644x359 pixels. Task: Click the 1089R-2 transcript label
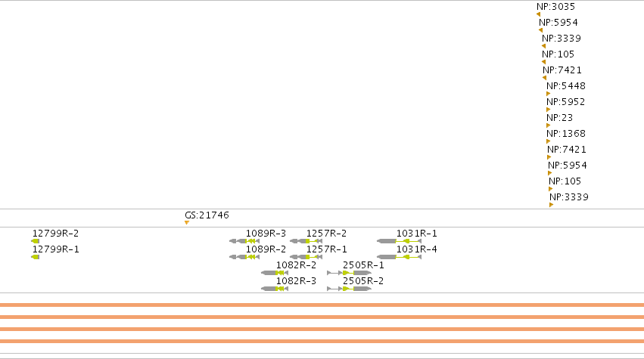pos(266,249)
